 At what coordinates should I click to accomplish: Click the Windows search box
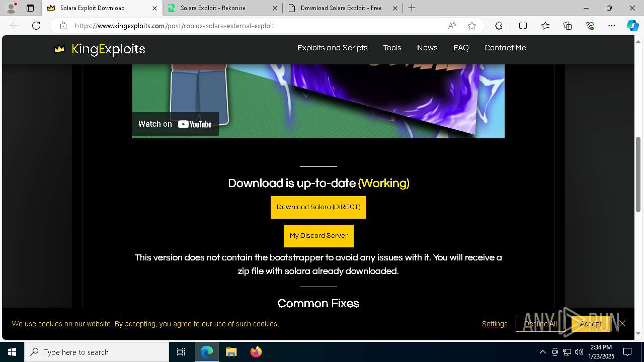click(97, 352)
